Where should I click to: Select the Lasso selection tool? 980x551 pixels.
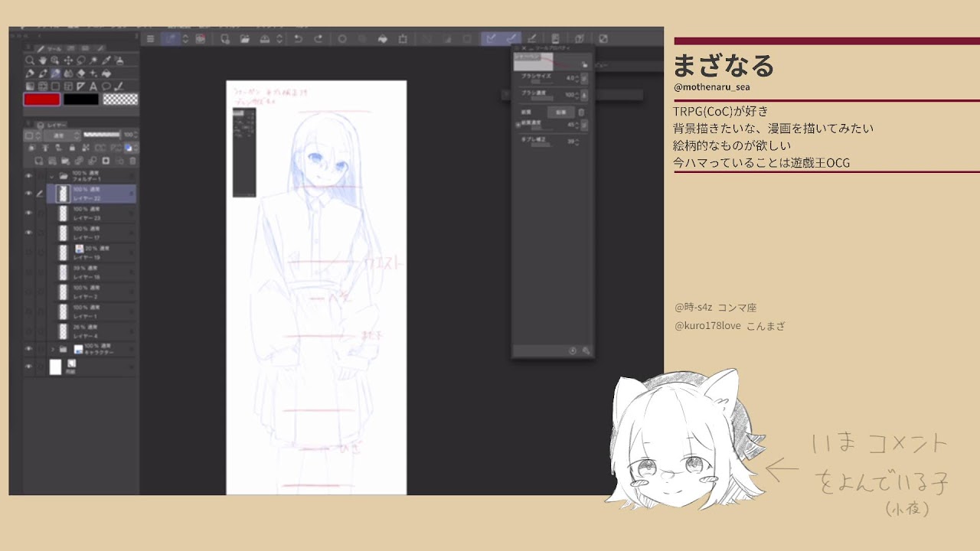[81, 60]
